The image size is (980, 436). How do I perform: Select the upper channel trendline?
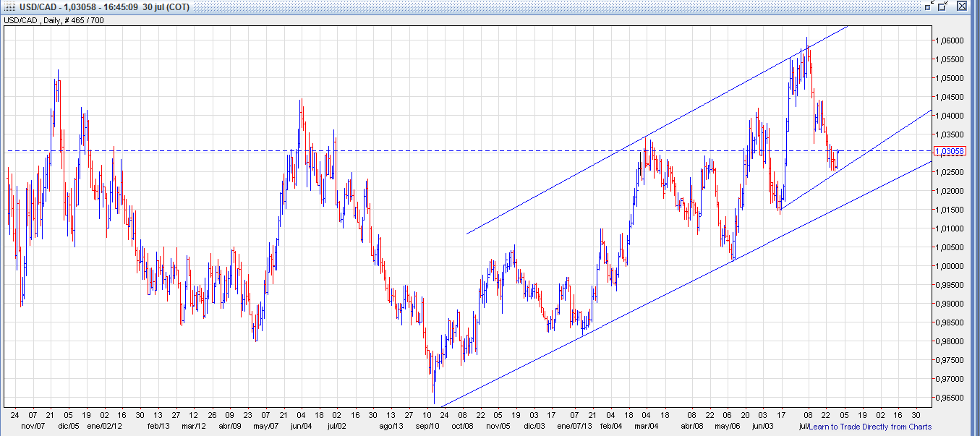(651, 133)
